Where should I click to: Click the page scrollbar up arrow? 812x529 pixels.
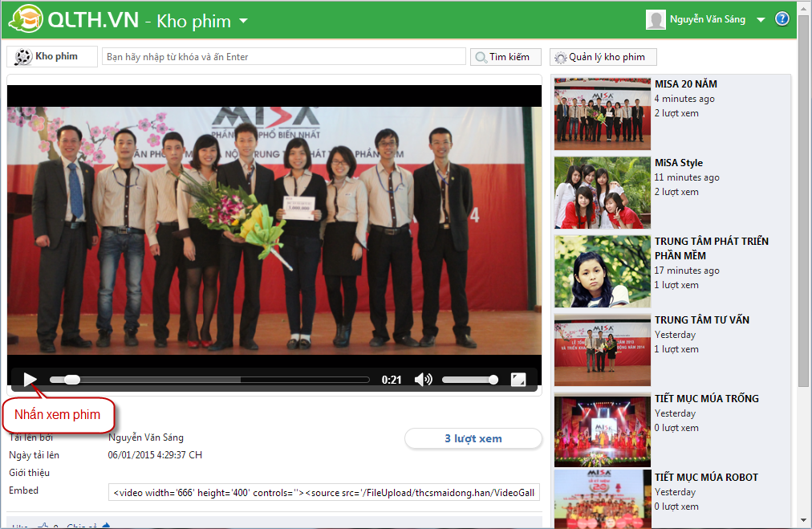tap(803, 6)
